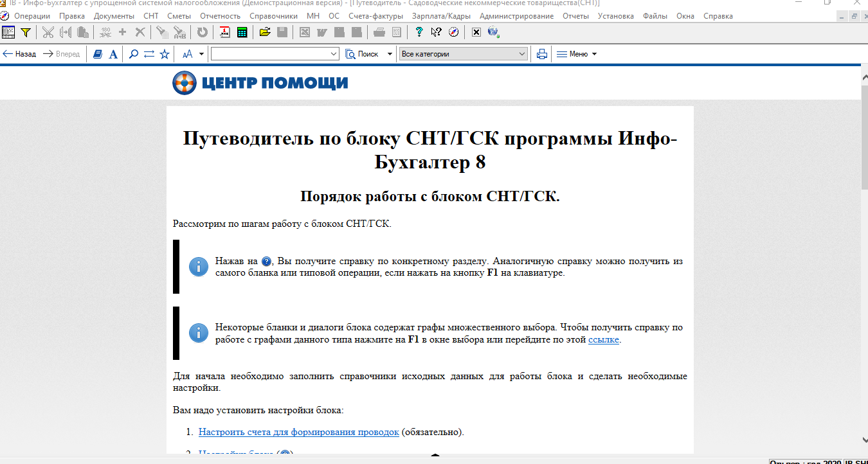Open the СНТ menu
Screen dimensions: 868x464
[x=151, y=16]
